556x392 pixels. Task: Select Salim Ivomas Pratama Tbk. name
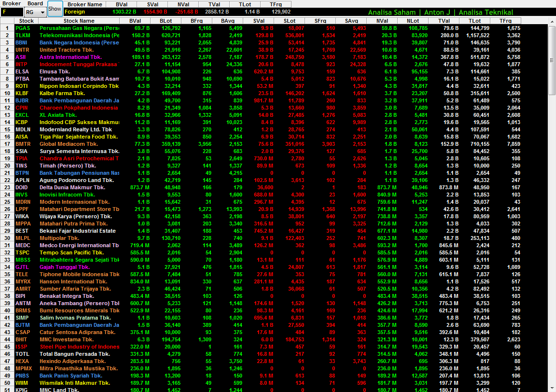coord(75,318)
